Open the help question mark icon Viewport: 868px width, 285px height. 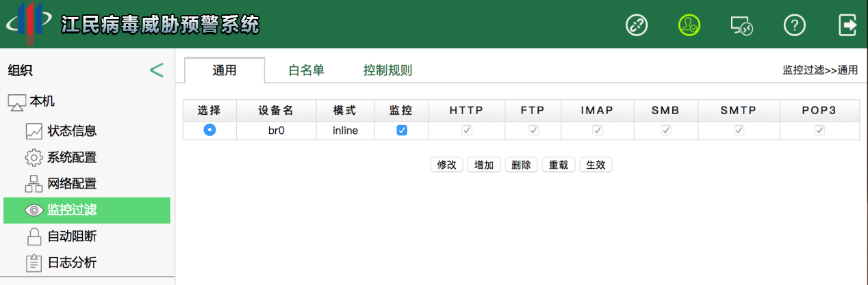pos(794,25)
